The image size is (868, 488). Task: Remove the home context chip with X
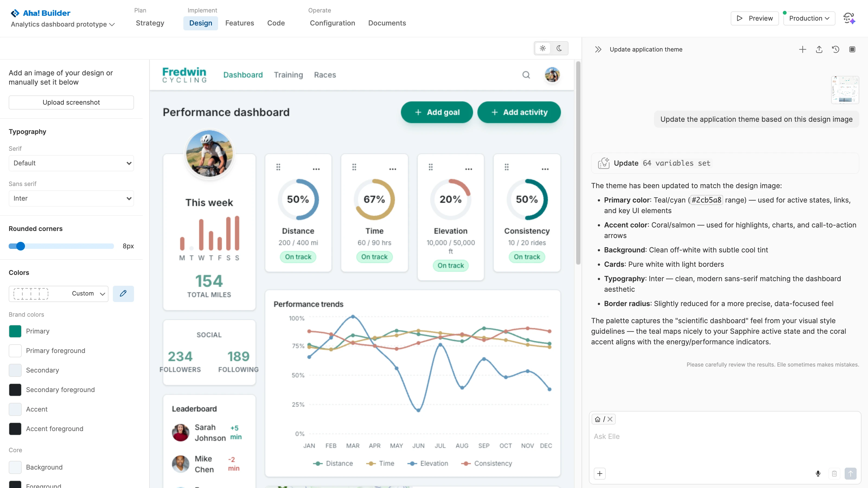tap(610, 419)
